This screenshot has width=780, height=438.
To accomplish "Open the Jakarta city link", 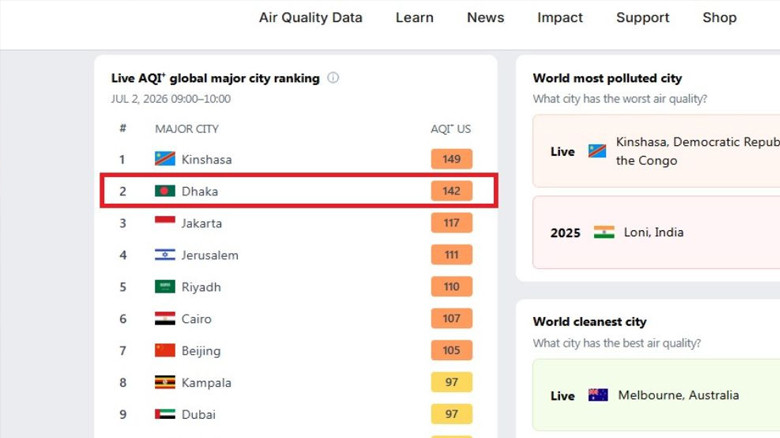I will click(x=201, y=223).
